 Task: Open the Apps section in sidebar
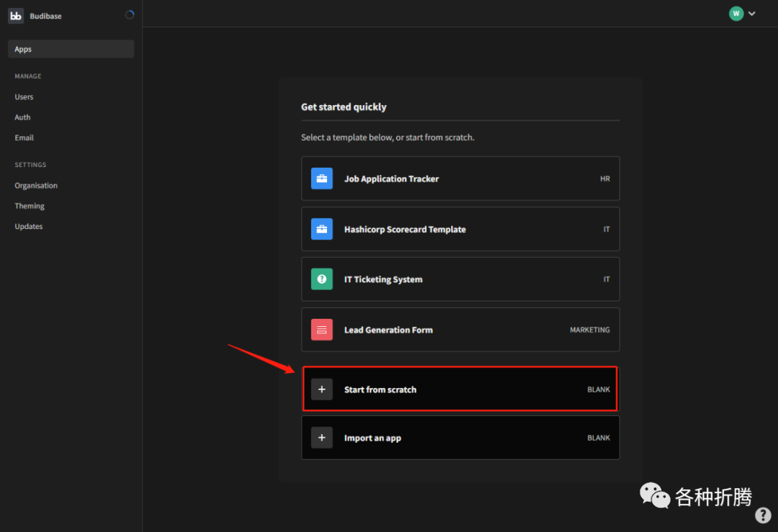[71, 49]
